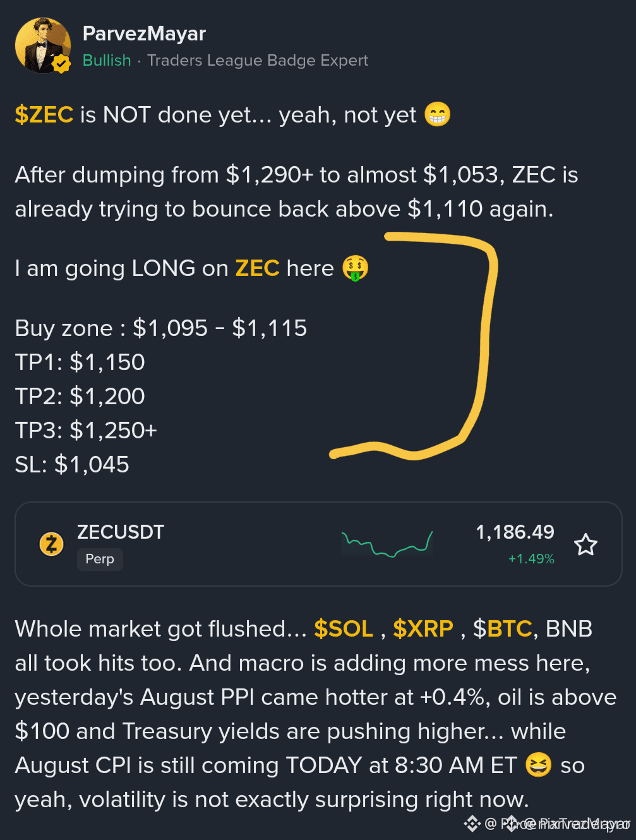The image size is (636, 840).
Task: Tap the Binance logo watermark icon
Action: [472, 823]
